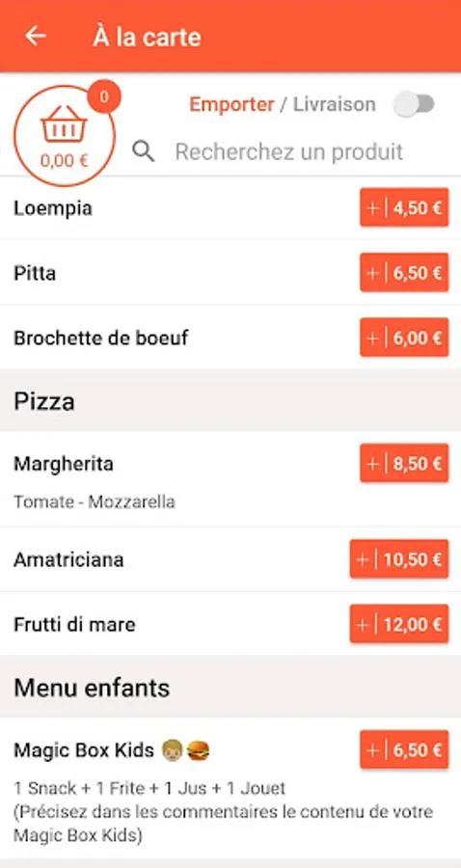Select the Livraison option label
This screenshot has width=461, height=868.
(335, 104)
